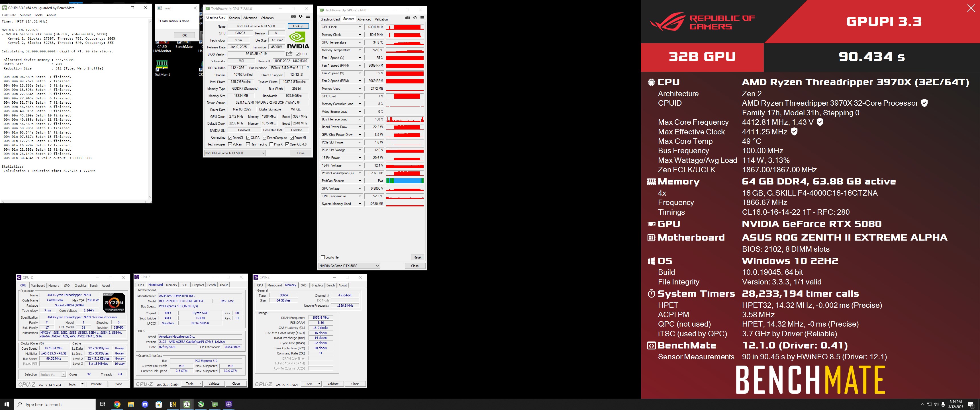Click Bus Interface question mark help icon
The width and height of the screenshot is (980, 410).
coord(308,68)
